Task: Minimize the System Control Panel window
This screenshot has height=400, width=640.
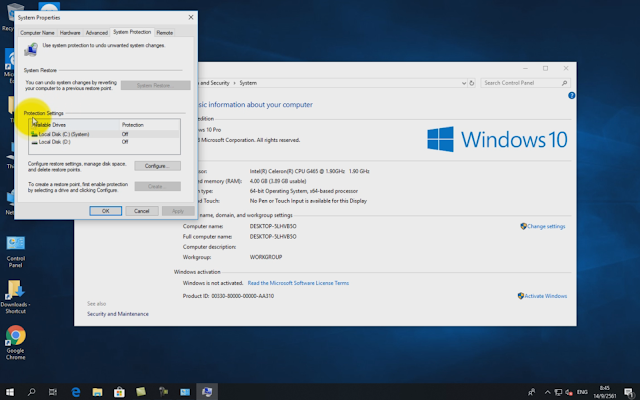Action: (525, 69)
